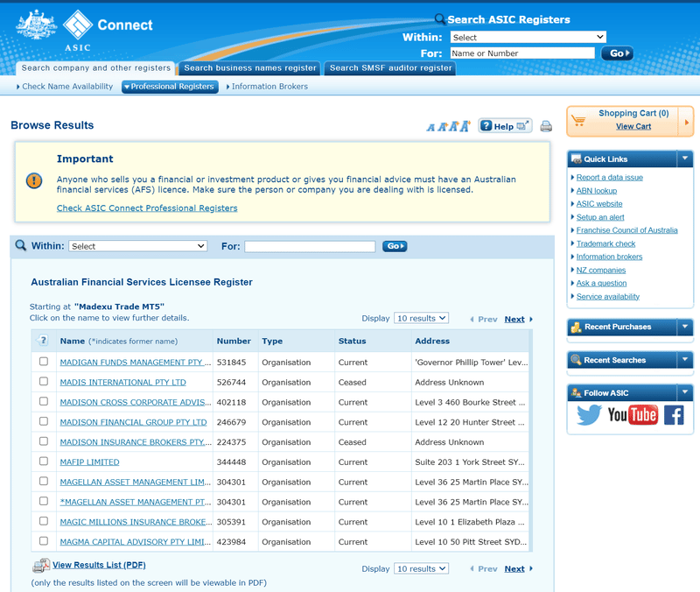Image resolution: width=700 pixels, height=592 pixels.
Task: Select Search business names register tab
Action: tap(250, 68)
